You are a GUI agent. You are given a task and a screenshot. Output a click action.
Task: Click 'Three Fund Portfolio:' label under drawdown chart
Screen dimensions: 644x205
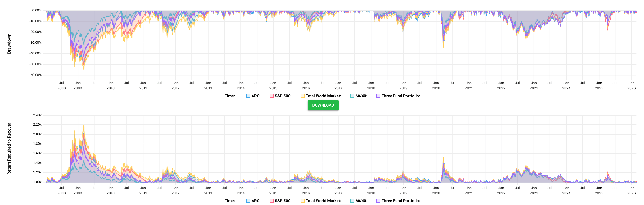[401, 96]
